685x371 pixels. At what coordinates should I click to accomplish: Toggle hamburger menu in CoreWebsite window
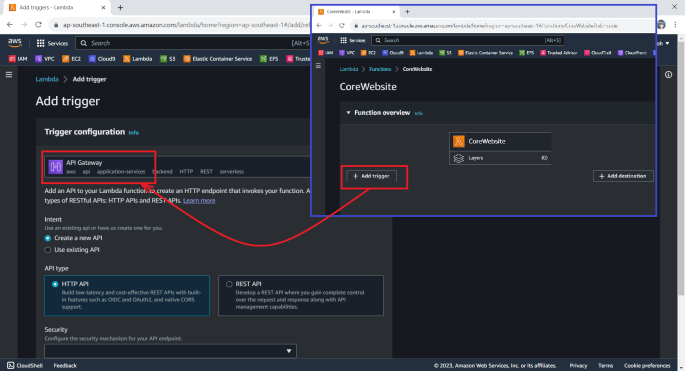pyautogui.click(x=318, y=66)
